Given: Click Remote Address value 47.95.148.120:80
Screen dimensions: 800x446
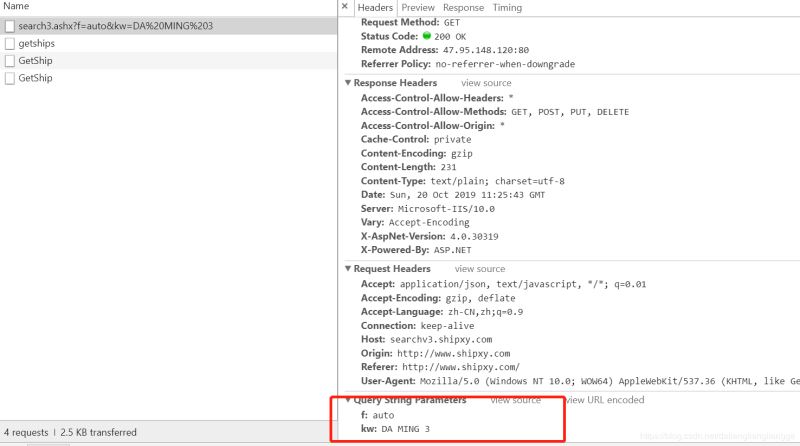Looking at the screenshot, I should click(486, 50).
